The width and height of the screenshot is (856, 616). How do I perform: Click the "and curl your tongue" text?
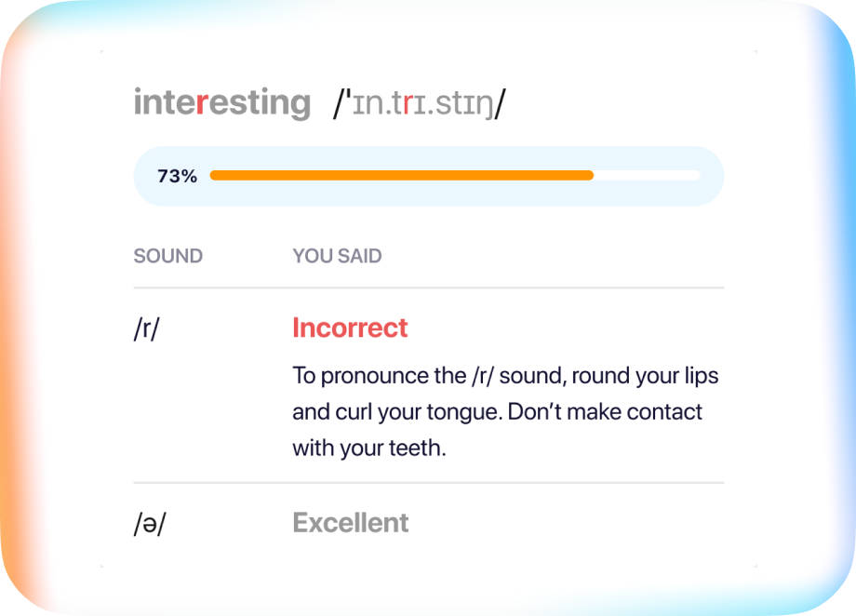click(x=397, y=411)
